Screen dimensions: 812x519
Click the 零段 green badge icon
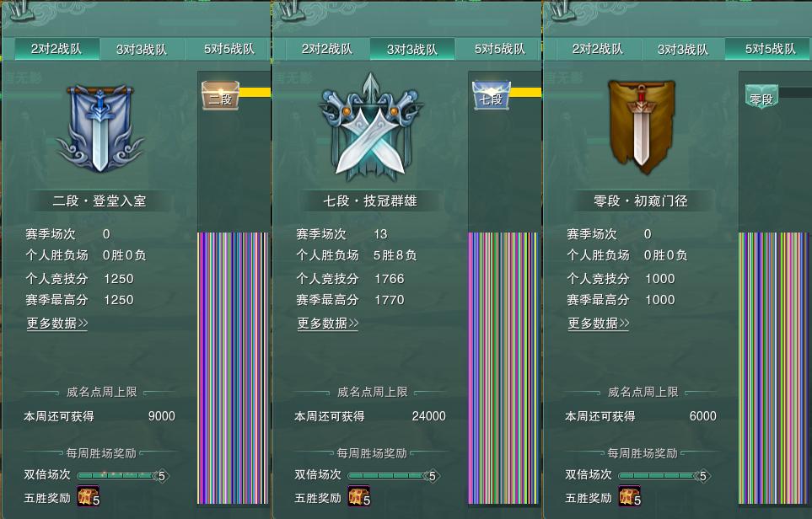[x=761, y=97]
